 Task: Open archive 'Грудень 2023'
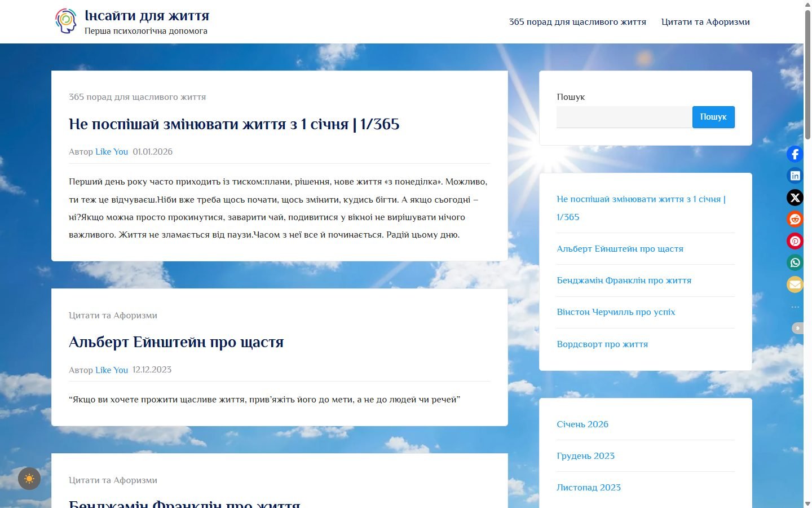(x=585, y=456)
